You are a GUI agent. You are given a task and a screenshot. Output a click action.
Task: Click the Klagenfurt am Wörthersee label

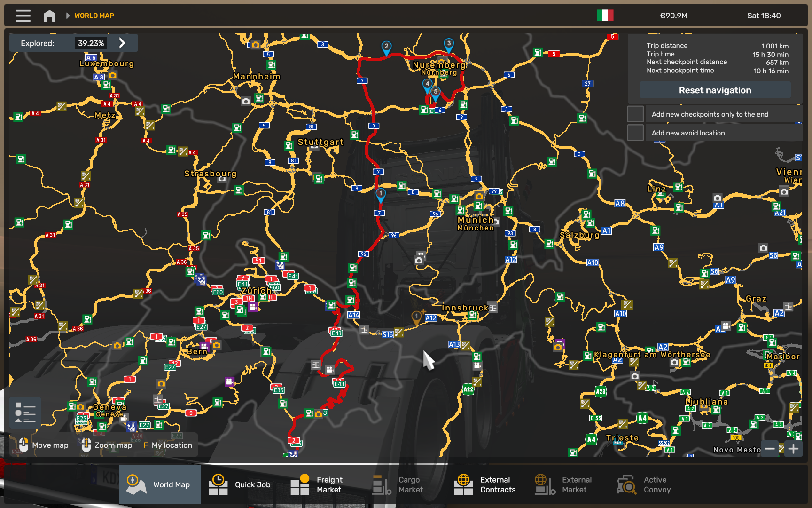click(652, 355)
